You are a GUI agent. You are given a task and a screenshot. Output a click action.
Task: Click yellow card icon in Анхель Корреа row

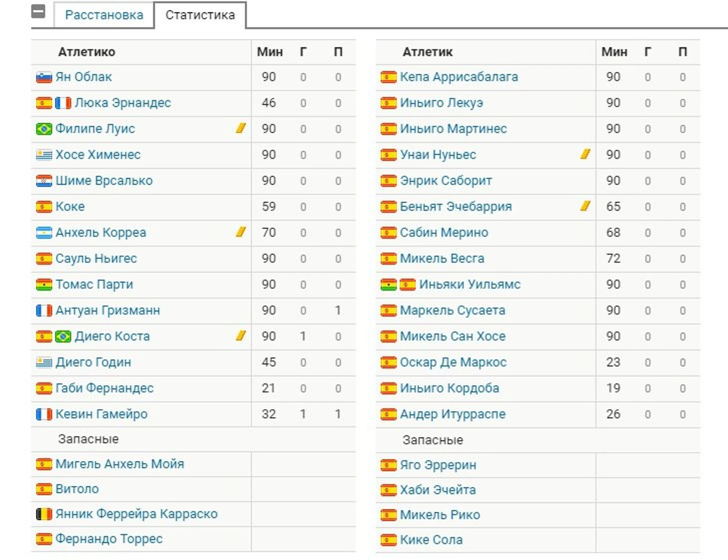pos(241,232)
